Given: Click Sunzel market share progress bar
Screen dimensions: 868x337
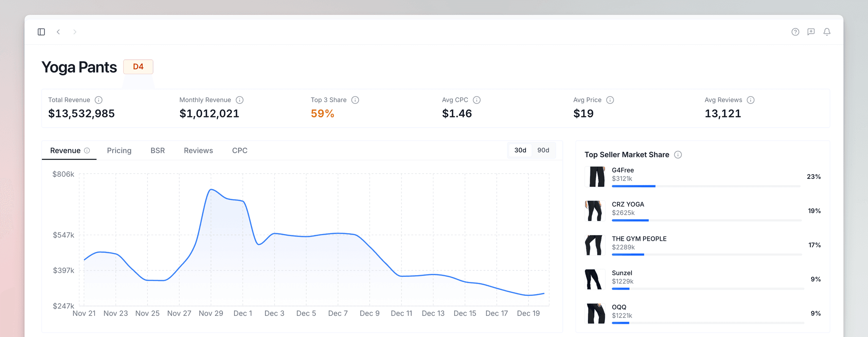Looking at the screenshot, I should coord(708,289).
